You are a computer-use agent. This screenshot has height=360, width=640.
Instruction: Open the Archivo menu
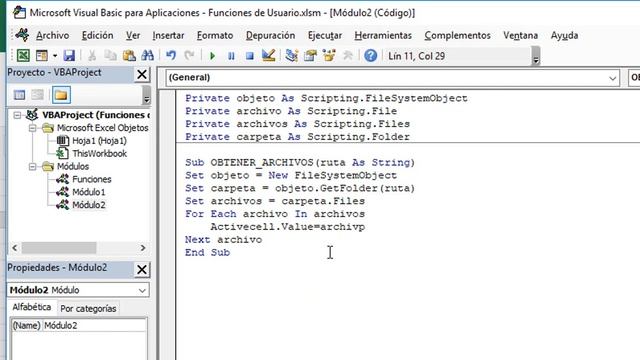click(x=53, y=36)
